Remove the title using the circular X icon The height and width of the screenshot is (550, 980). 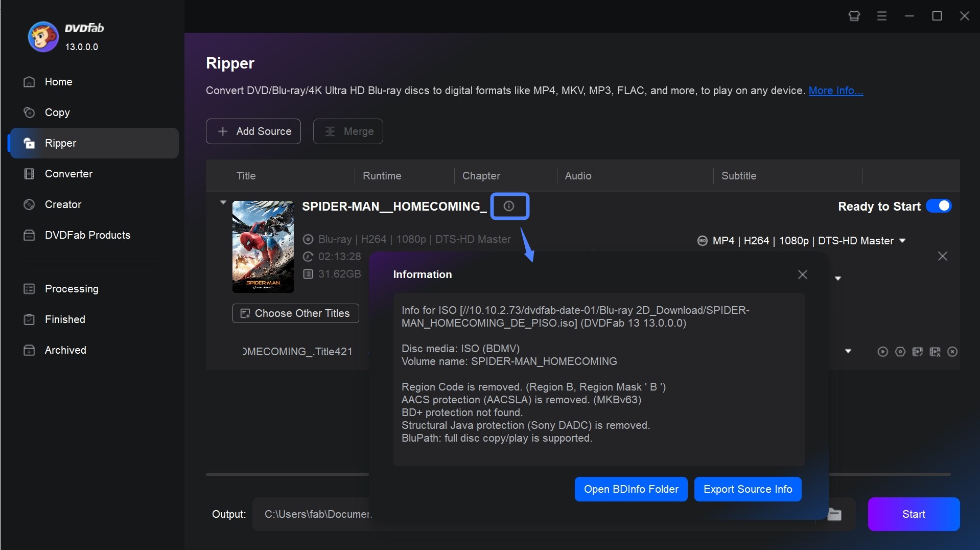pos(953,352)
